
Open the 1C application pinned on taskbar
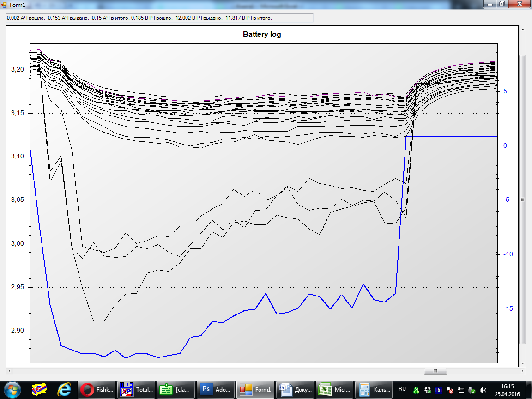point(39,389)
